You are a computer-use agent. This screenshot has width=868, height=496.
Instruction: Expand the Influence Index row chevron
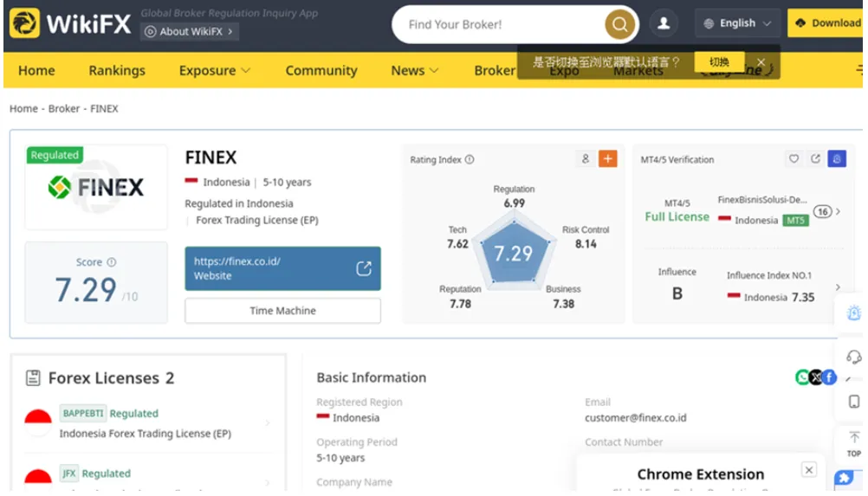click(838, 287)
